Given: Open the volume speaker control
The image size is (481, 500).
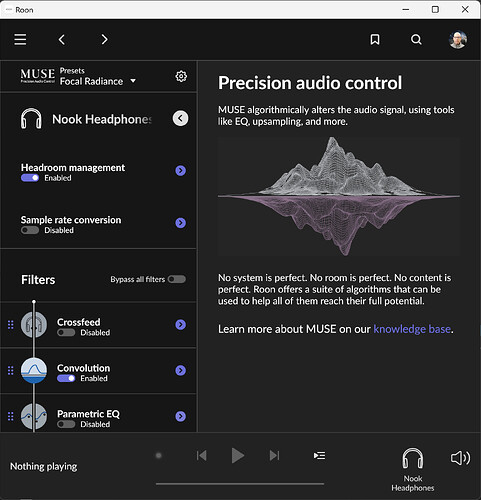Looking at the screenshot, I should (x=460, y=458).
